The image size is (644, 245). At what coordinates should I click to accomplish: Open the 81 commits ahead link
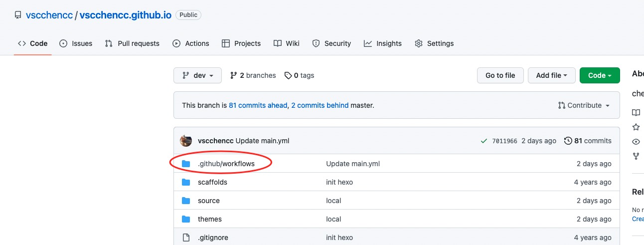pyautogui.click(x=258, y=105)
